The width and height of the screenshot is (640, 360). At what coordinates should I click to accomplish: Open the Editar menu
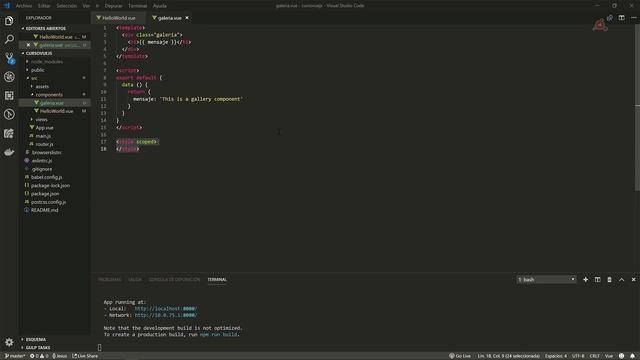44,6
